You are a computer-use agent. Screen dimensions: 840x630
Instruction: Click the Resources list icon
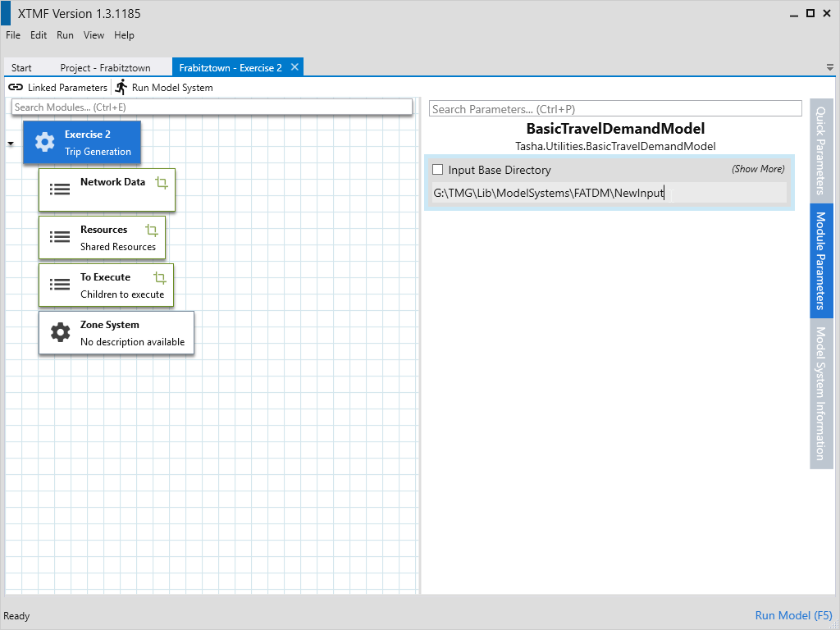click(x=60, y=237)
